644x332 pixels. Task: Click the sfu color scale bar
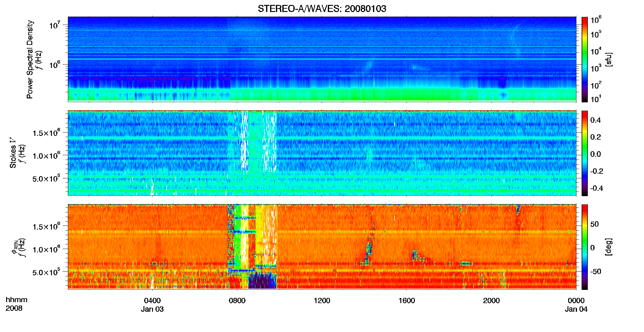[584, 59]
